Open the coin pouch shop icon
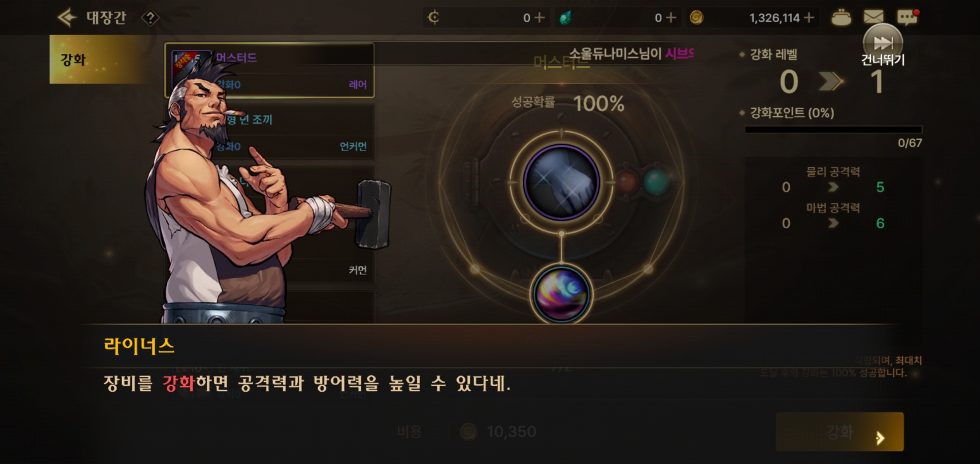This screenshot has height=464, width=980. coord(841,18)
